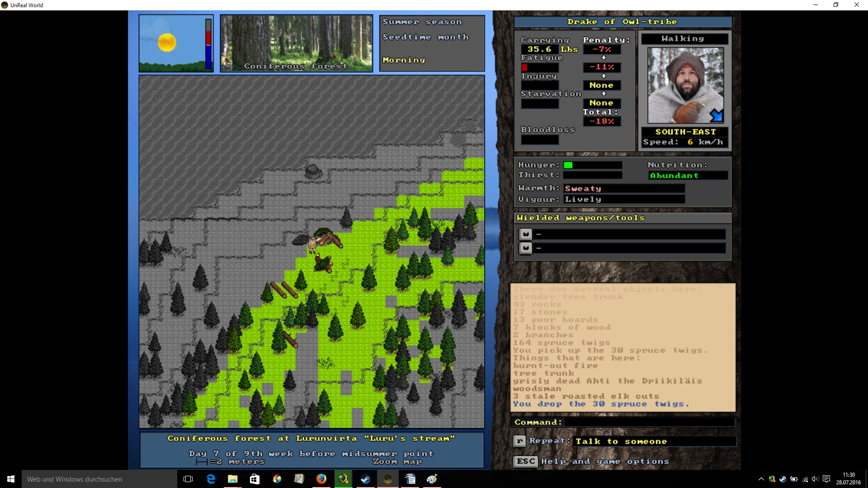Screen dimensions: 868x488
Task: Click the Repeat 'r' key icon
Action: [519, 441]
